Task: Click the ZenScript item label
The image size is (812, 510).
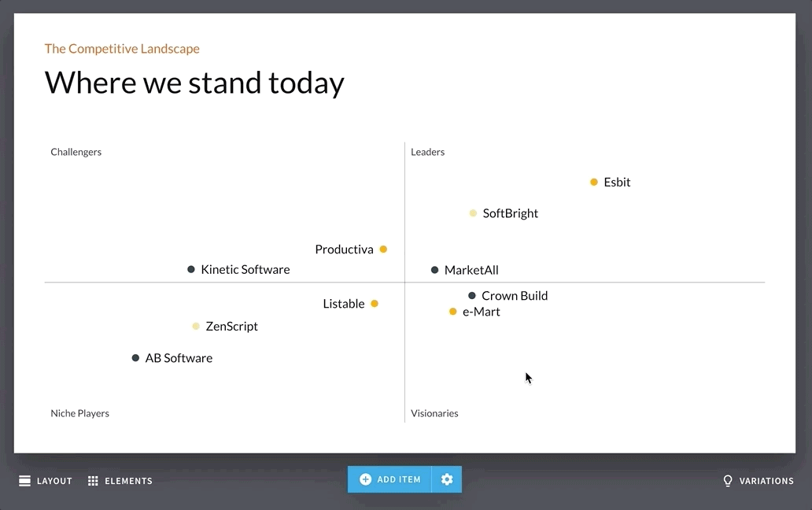Action: 231,327
